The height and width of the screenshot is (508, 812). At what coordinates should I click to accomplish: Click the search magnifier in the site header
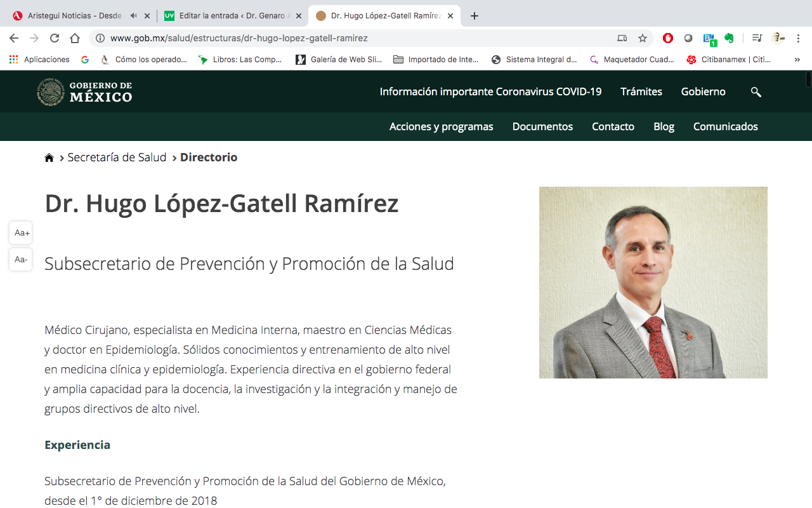point(756,92)
